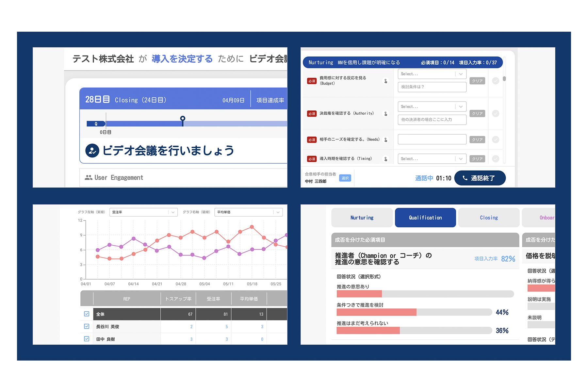Toggle checkbox for 田中 良樹
This screenshot has width=588, height=392.
[87, 339]
